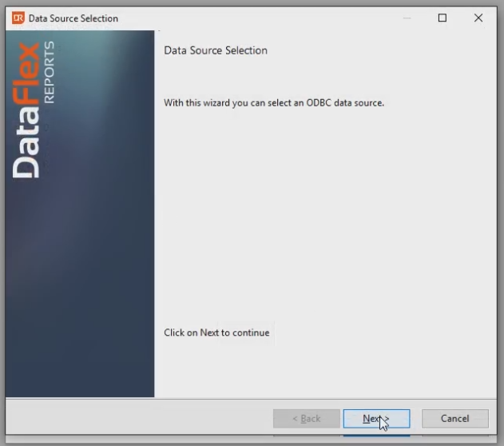Click the 'Click on Next to continue' hint
This screenshot has height=446, width=504.
[216, 333]
